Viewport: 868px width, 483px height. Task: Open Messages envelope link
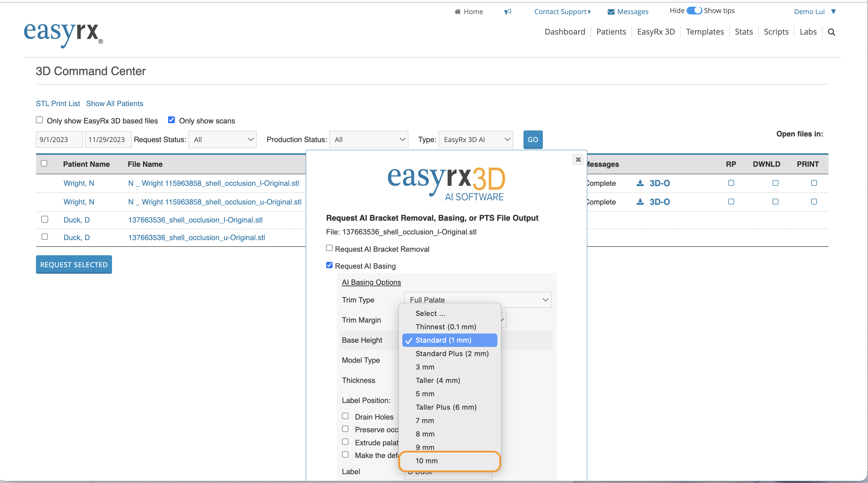pyautogui.click(x=628, y=12)
